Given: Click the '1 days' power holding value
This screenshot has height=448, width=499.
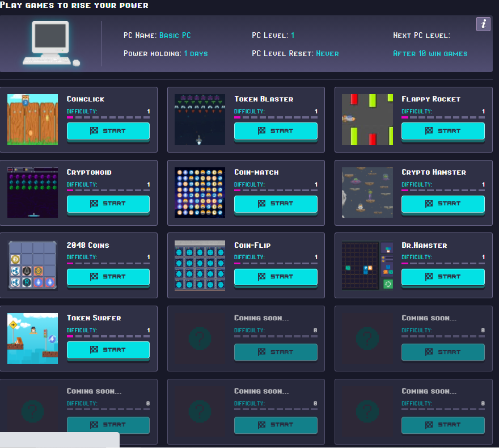Looking at the screenshot, I should coord(196,53).
